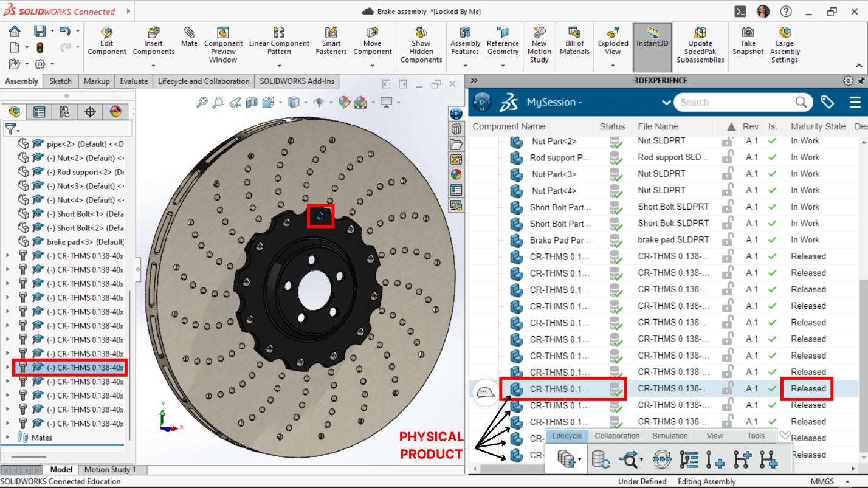
Task: Select the FeatureManager design tree tab
Action: pos(15,112)
